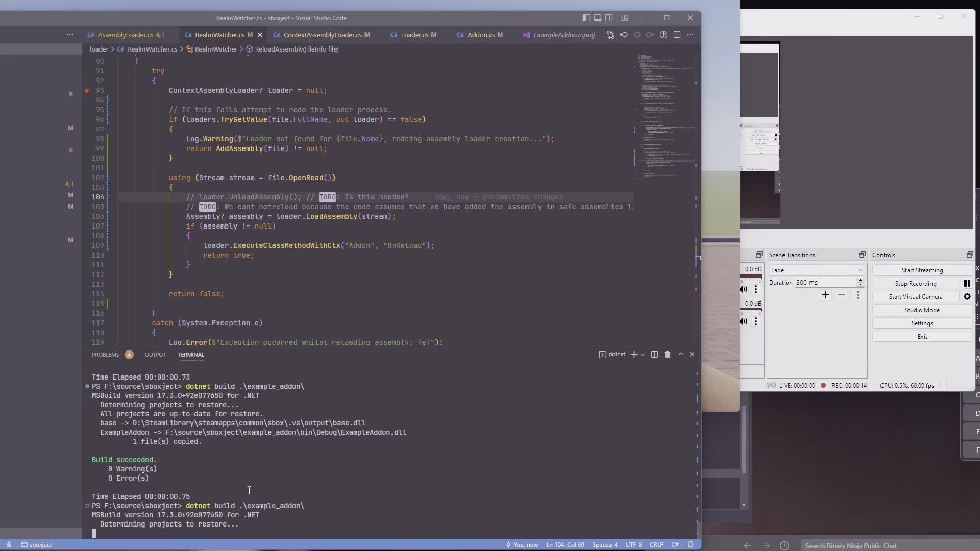
Task: Click Stop Recording in OBS
Action: point(915,284)
